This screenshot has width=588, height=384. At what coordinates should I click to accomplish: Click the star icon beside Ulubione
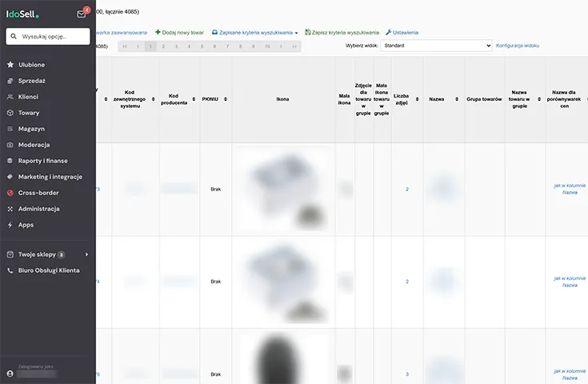tap(10, 65)
